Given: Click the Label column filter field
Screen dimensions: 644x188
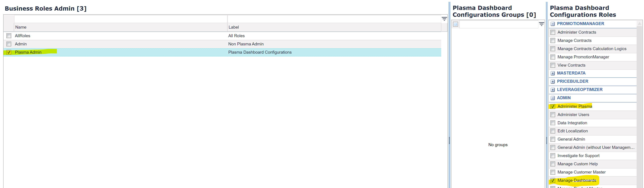Looking at the screenshot, I should click(334, 19).
